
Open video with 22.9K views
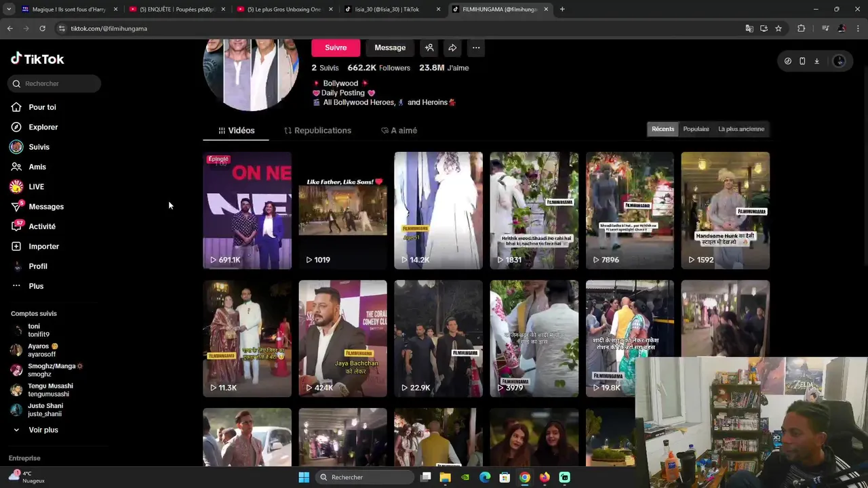point(438,338)
